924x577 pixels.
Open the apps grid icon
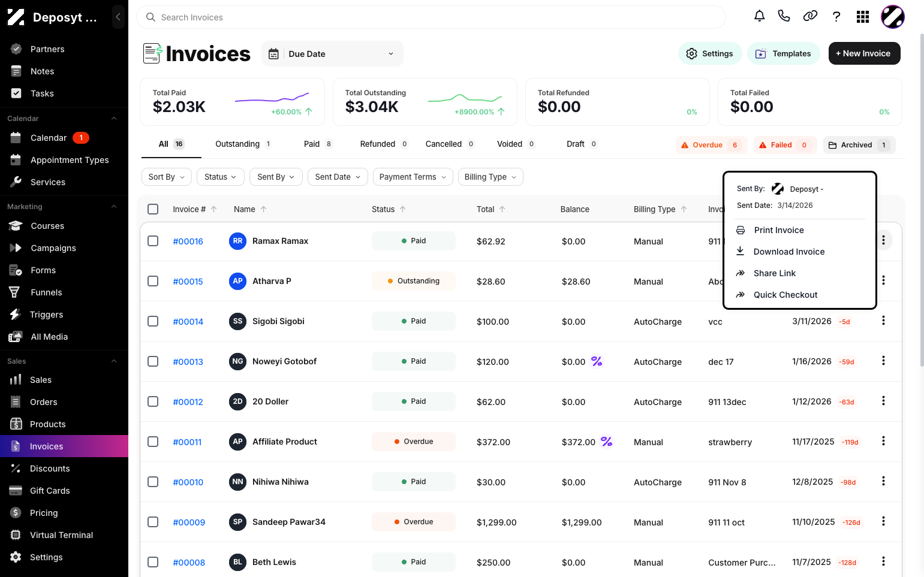tap(863, 17)
